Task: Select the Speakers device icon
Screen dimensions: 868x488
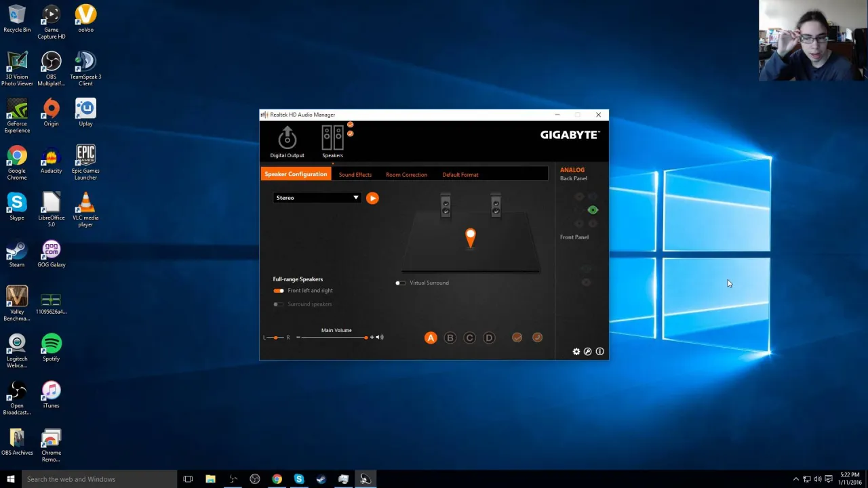Action: point(332,138)
